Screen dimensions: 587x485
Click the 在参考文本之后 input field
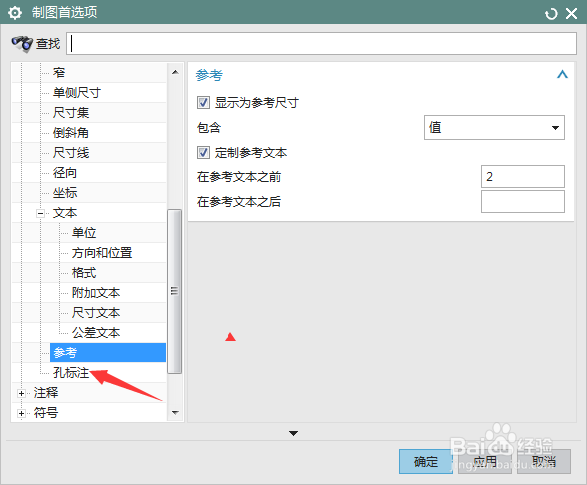523,201
